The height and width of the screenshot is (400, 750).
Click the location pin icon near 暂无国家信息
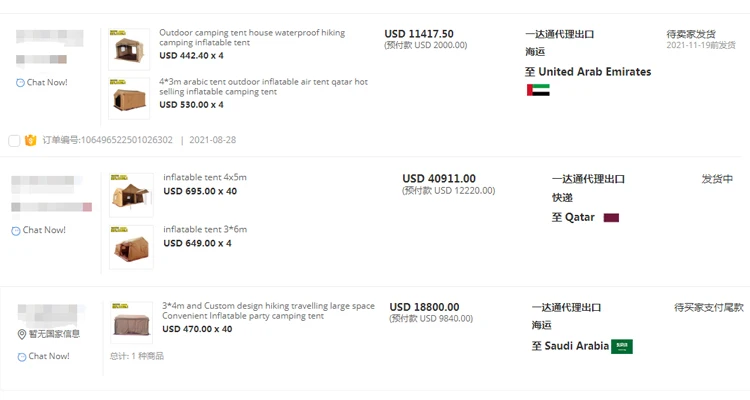tap(21, 334)
